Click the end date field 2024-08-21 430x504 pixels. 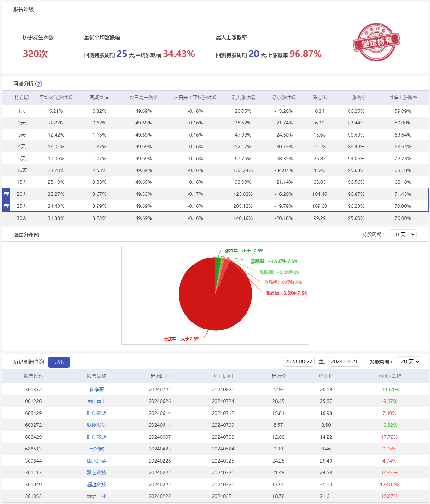point(344,361)
